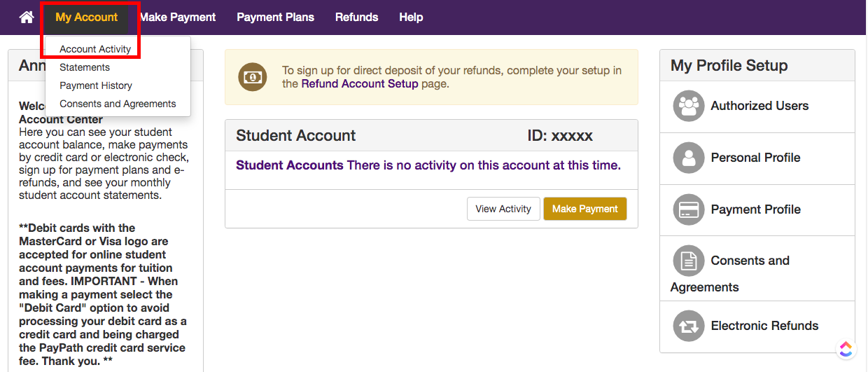The width and height of the screenshot is (868, 372).
Task: Select Consents and Agreements document icon
Action: click(x=689, y=261)
